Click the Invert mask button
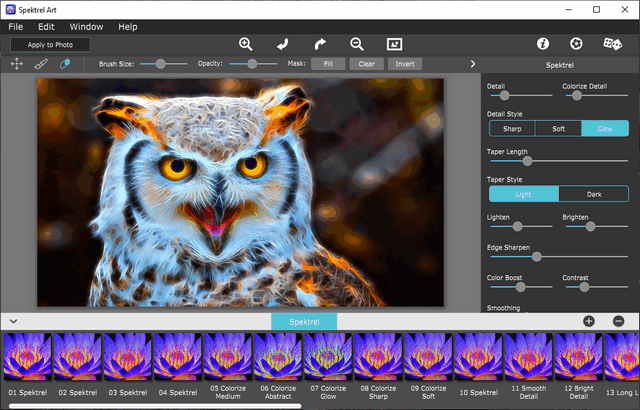The width and height of the screenshot is (640, 410). 405,64
